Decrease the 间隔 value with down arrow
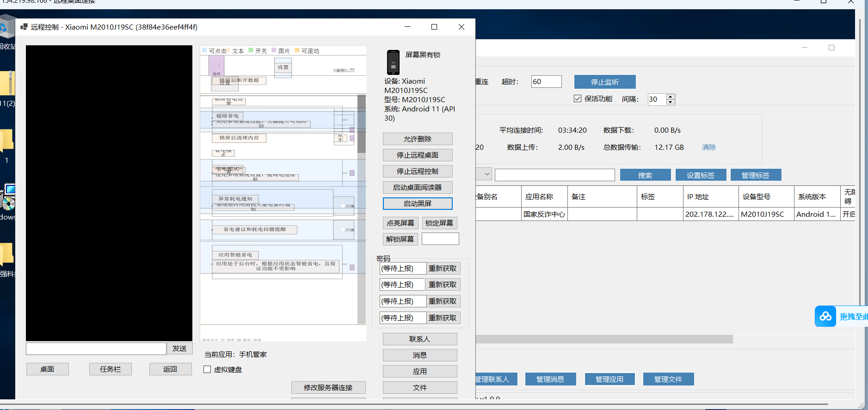The height and width of the screenshot is (410, 868). tap(671, 102)
